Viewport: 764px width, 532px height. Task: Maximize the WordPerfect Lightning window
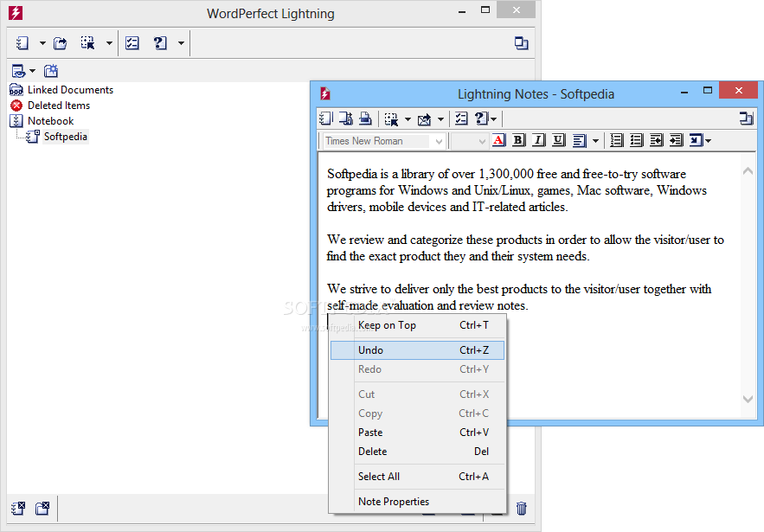485,10
